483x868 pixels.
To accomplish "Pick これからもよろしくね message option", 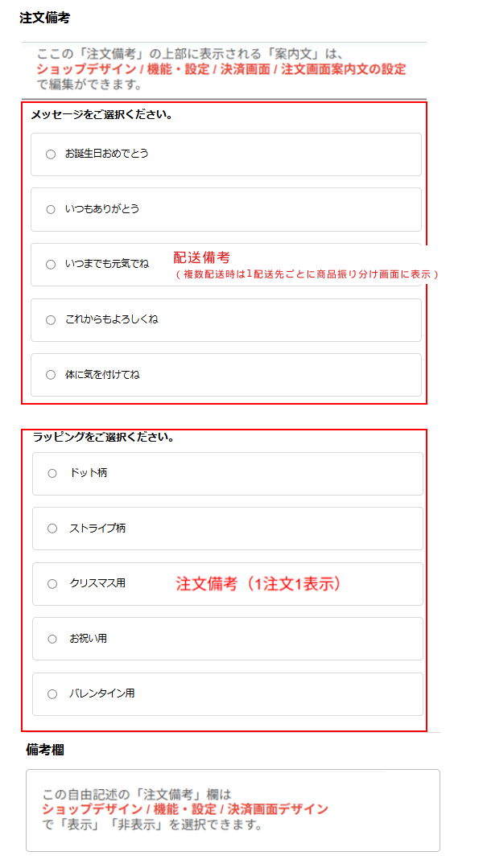I will [x=51, y=319].
